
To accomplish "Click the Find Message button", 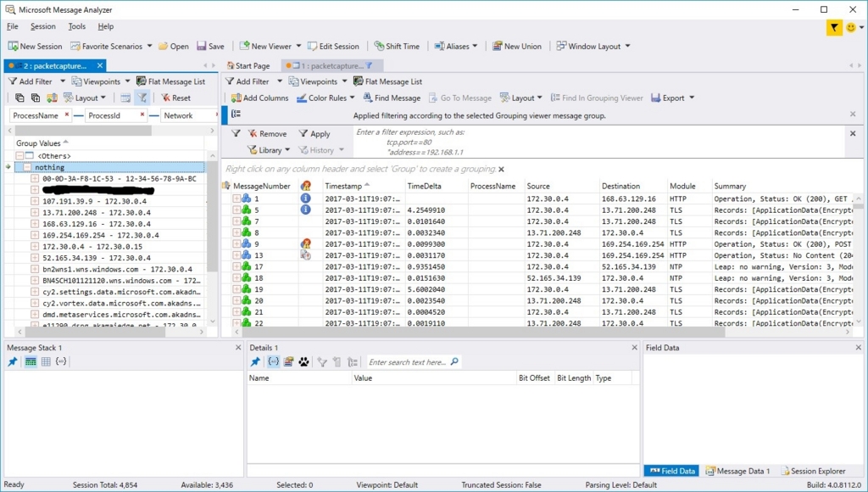I will [392, 98].
